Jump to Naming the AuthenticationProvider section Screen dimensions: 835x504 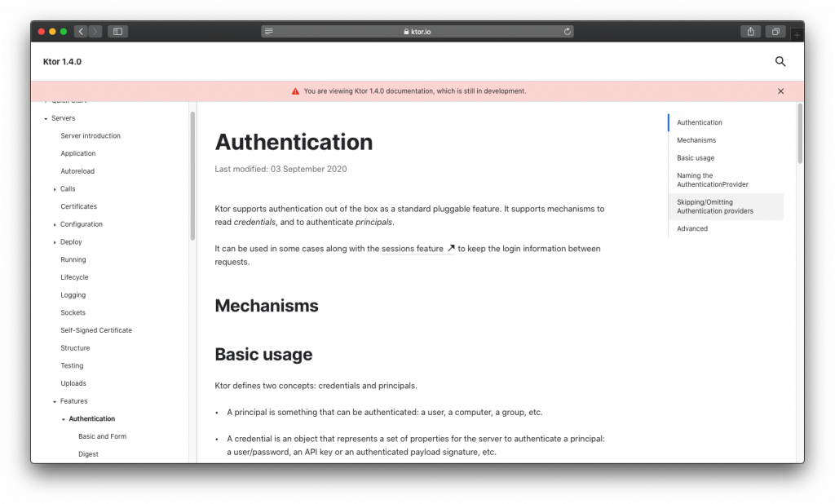(713, 180)
